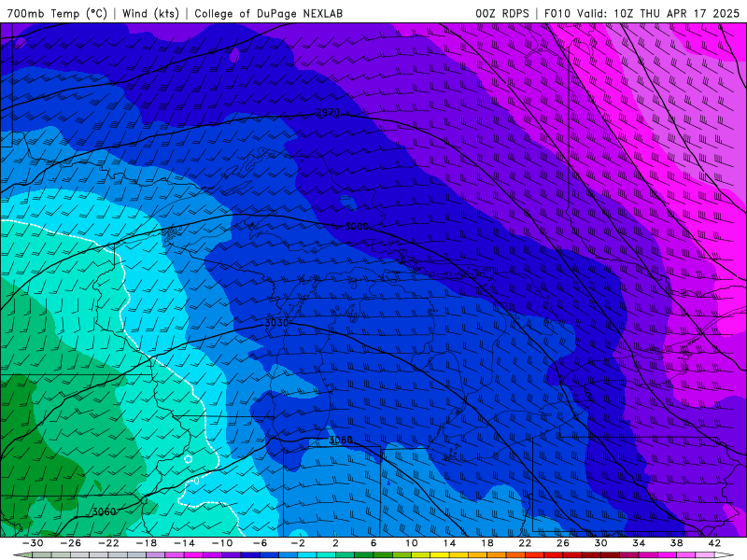Viewport: 747px width, 560px height.
Task: Click the 10 colorbar label
Action: tap(412, 543)
